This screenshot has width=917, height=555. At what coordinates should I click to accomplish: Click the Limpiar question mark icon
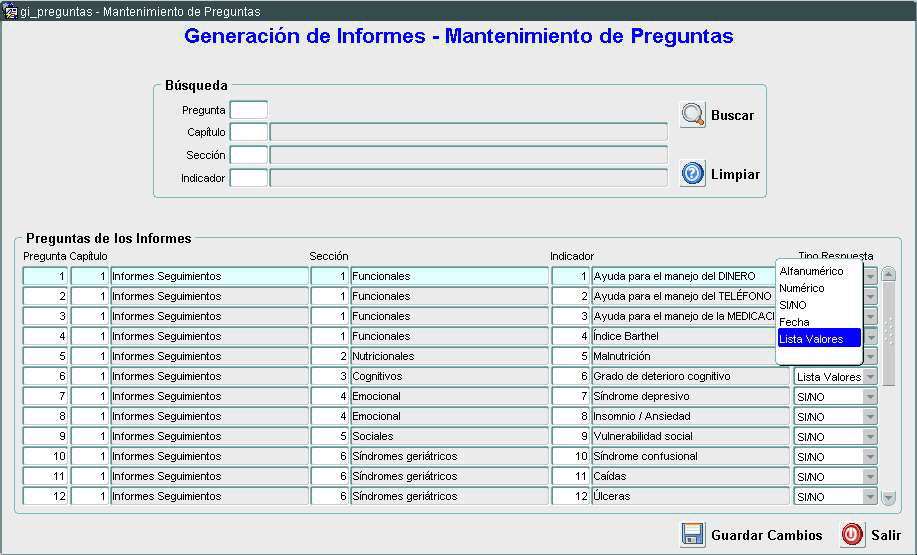coord(693,174)
